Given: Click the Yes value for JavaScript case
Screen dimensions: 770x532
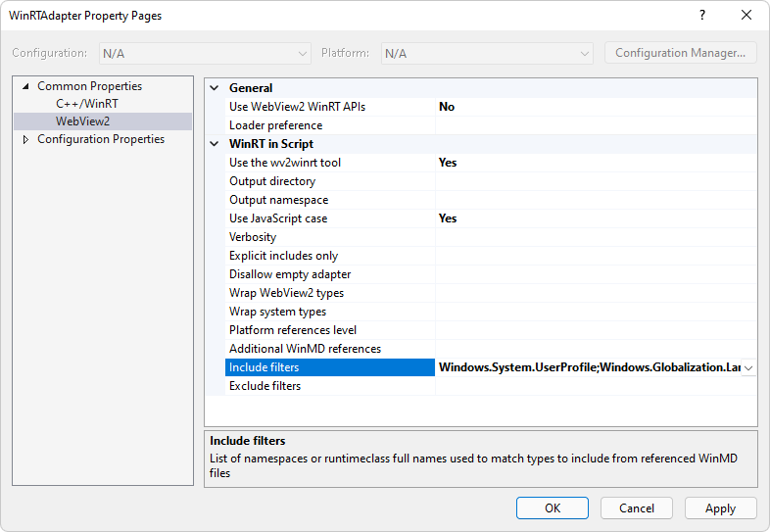Looking at the screenshot, I should pyautogui.click(x=448, y=218).
